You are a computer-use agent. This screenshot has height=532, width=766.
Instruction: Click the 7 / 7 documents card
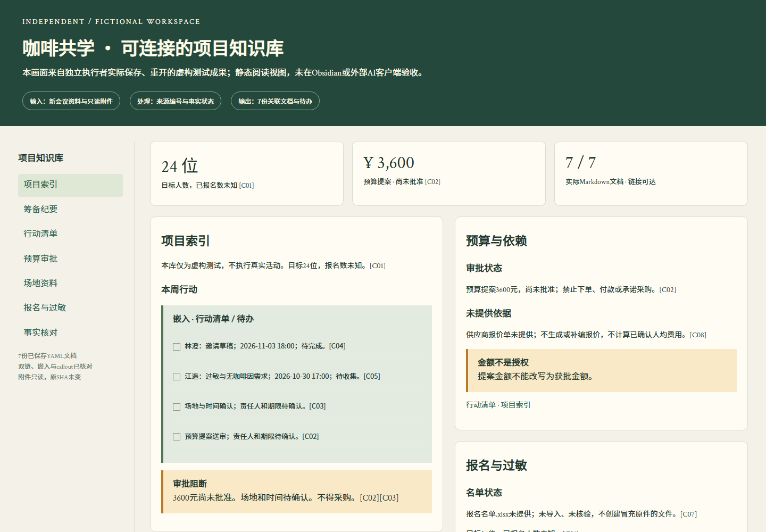[x=651, y=173]
